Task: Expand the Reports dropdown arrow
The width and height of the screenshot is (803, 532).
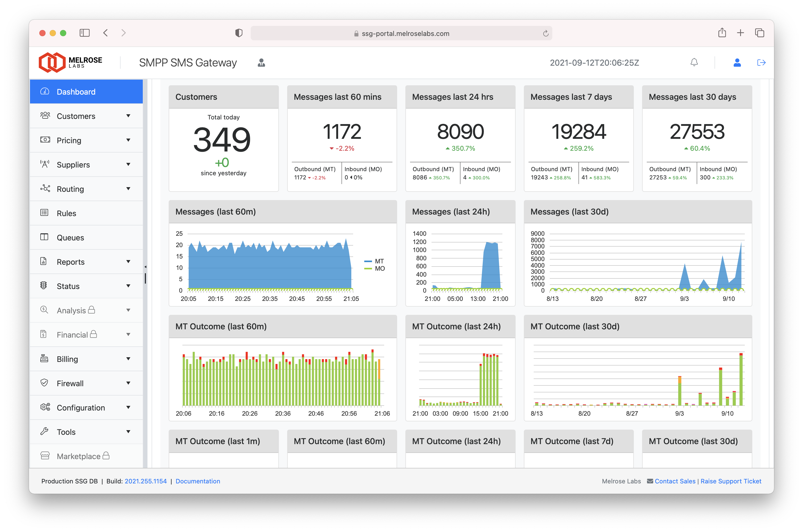Action: pyautogui.click(x=128, y=262)
